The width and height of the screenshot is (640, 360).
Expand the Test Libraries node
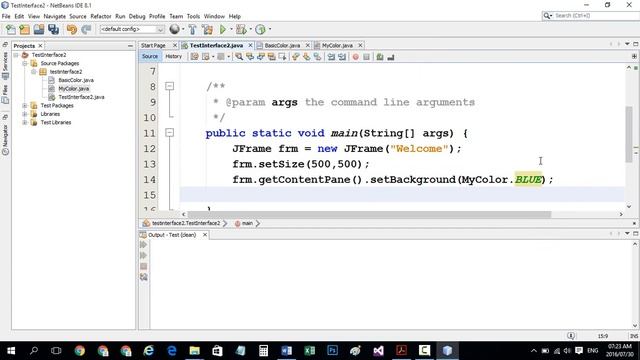(x=24, y=122)
